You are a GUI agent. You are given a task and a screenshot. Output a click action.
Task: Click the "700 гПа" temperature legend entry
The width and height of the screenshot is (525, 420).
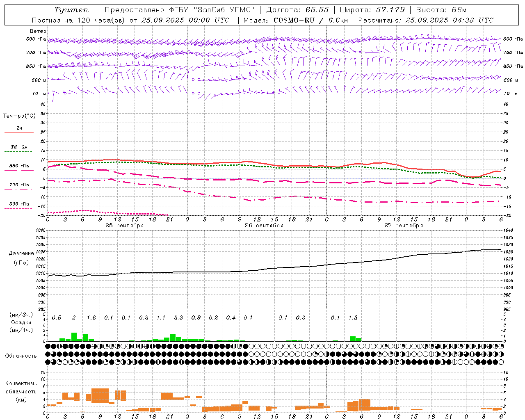(19, 185)
